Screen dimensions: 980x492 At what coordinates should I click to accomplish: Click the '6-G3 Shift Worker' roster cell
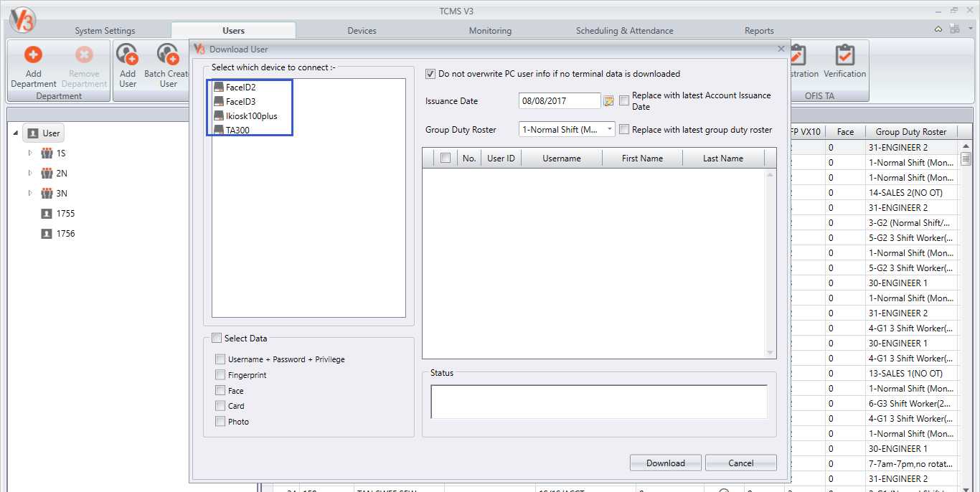click(911, 403)
